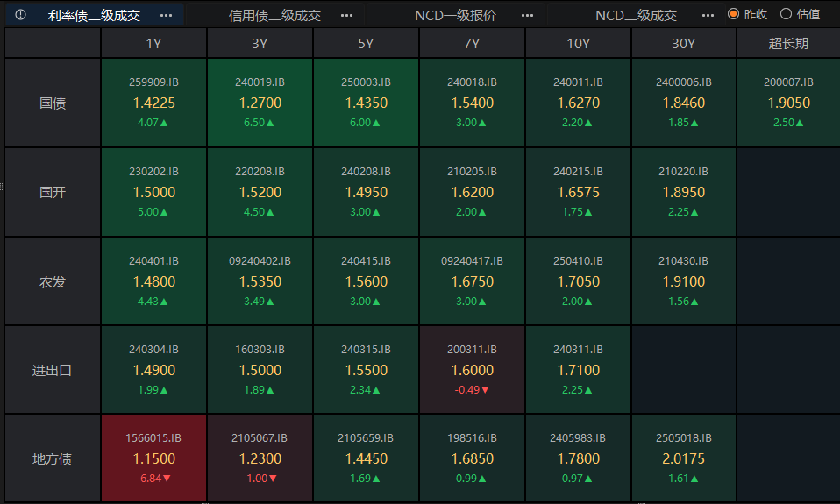The image size is (840, 504).
Task: Click the 10Y column header
Action: coord(578,43)
